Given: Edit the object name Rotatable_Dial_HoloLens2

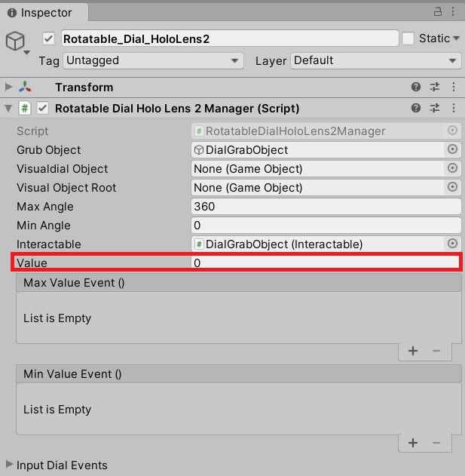Looking at the screenshot, I should [230, 38].
